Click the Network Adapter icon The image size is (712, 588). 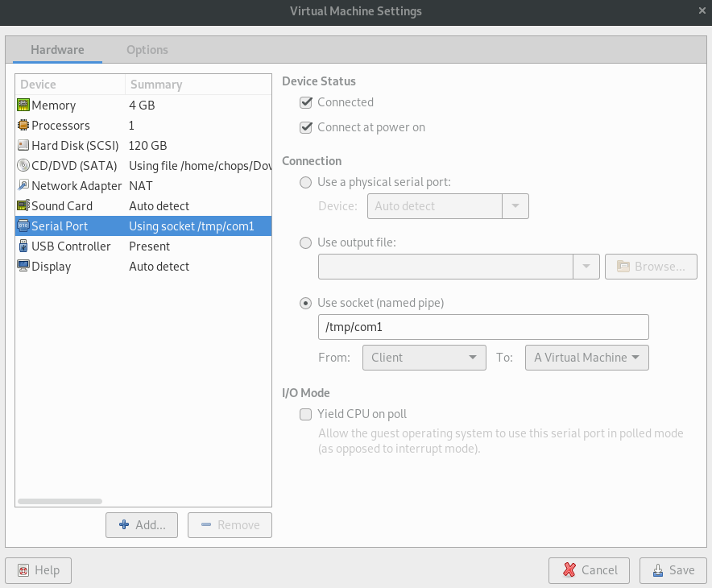pos(23,186)
